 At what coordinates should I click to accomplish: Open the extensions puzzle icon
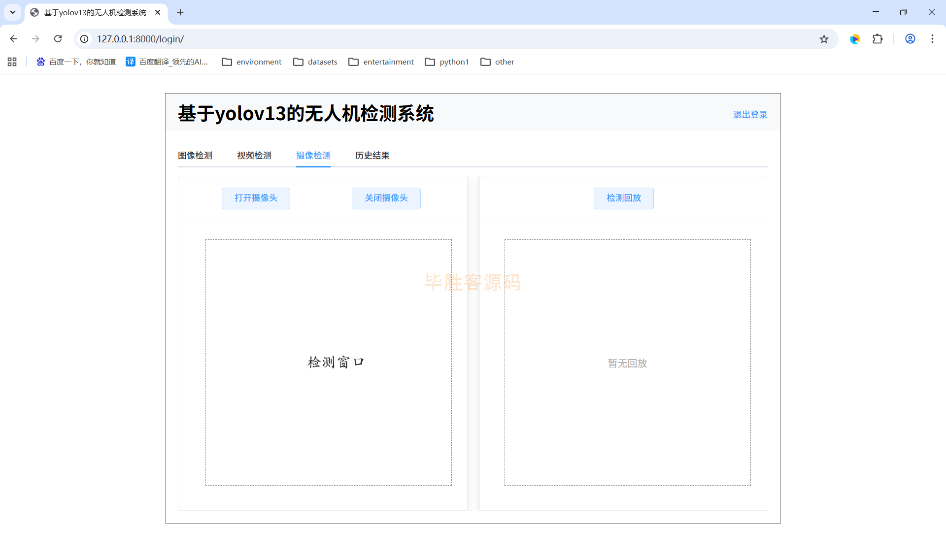click(x=878, y=39)
